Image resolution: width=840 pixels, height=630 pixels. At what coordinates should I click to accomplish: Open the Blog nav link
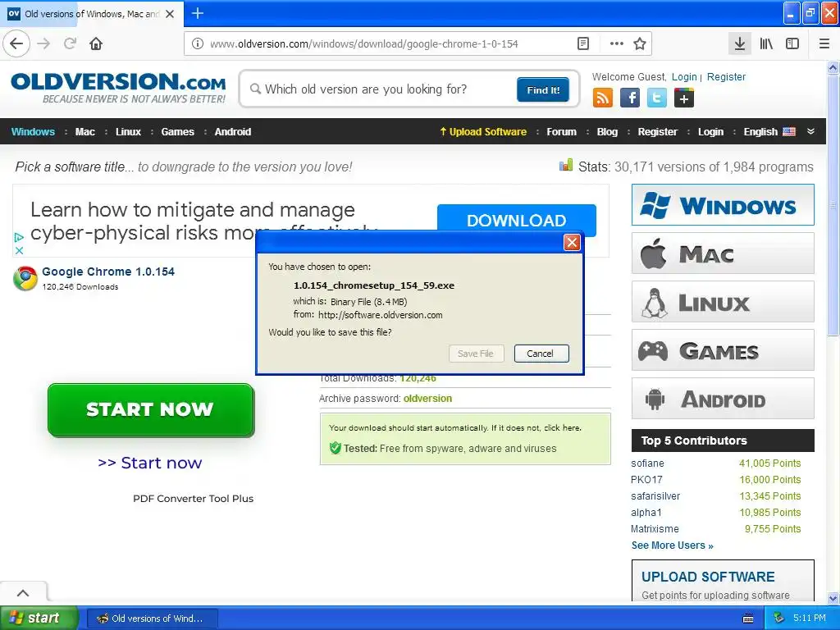click(607, 132)
